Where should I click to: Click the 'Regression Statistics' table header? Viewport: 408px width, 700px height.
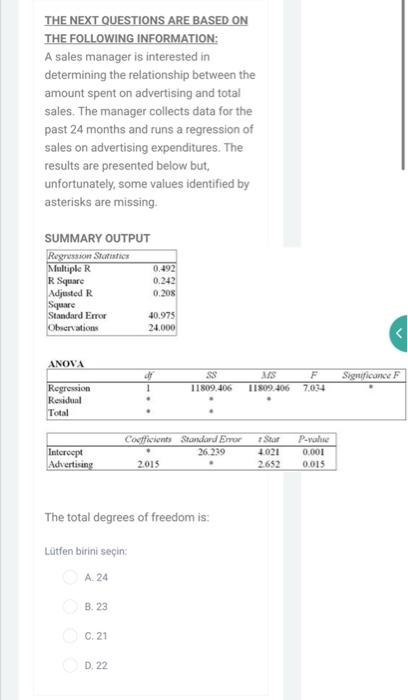(x=88, y=256)
